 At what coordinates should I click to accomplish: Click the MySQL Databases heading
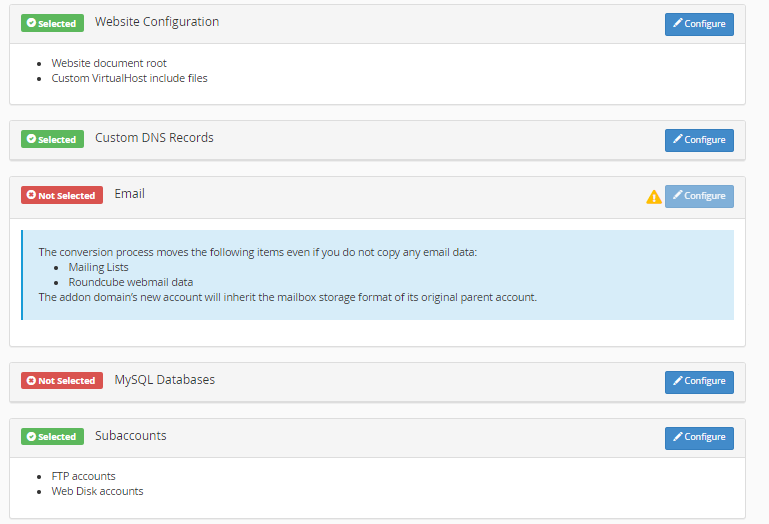[165, 380]
